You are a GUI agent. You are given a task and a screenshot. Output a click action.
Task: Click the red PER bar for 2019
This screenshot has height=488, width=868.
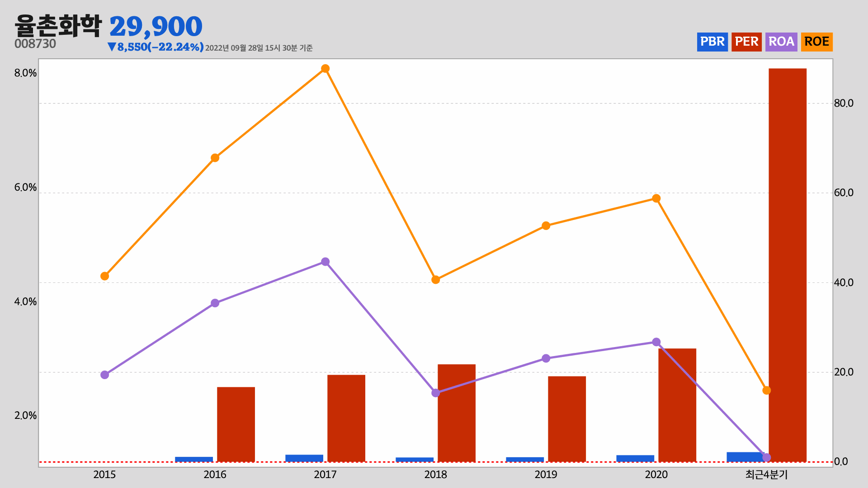coord(567,419)
